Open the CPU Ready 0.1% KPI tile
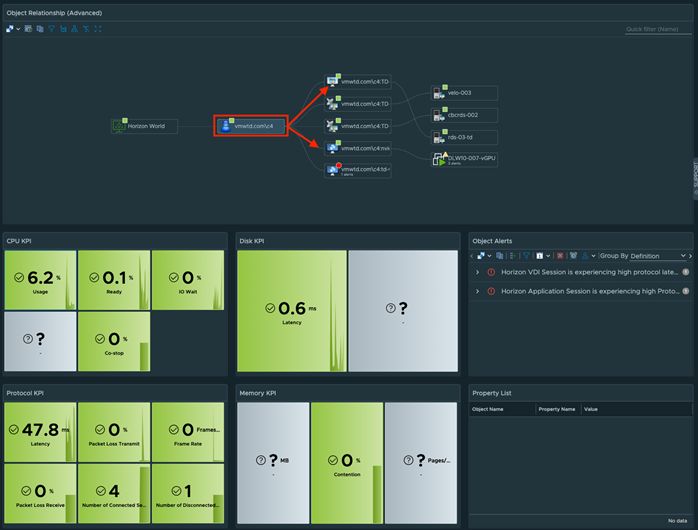The height and width of the screenshot is (530, 698). [114, 280]
